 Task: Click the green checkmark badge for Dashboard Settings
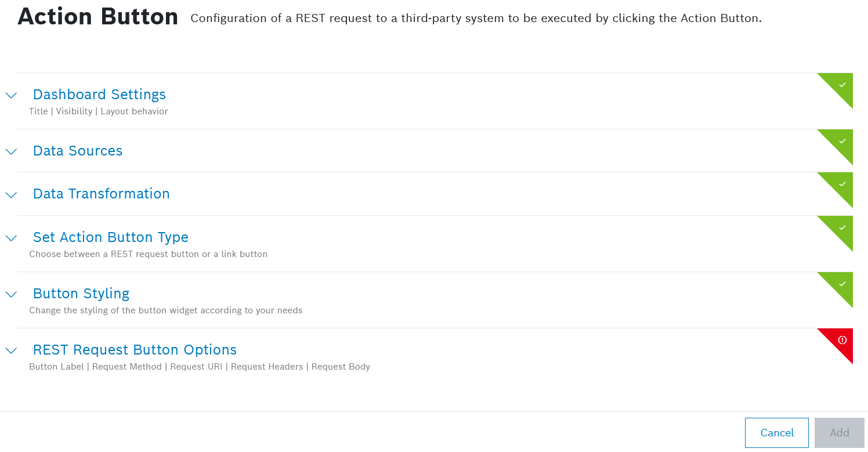pyautogui.click(x=842, y=85)
